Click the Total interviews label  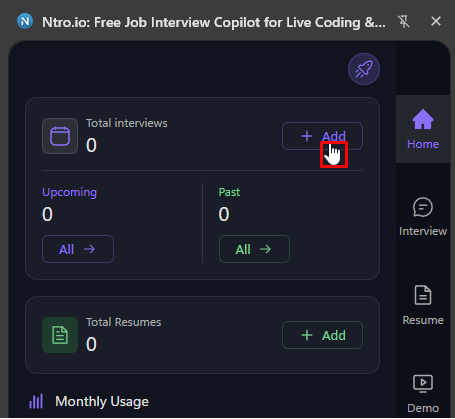point(127,123)
